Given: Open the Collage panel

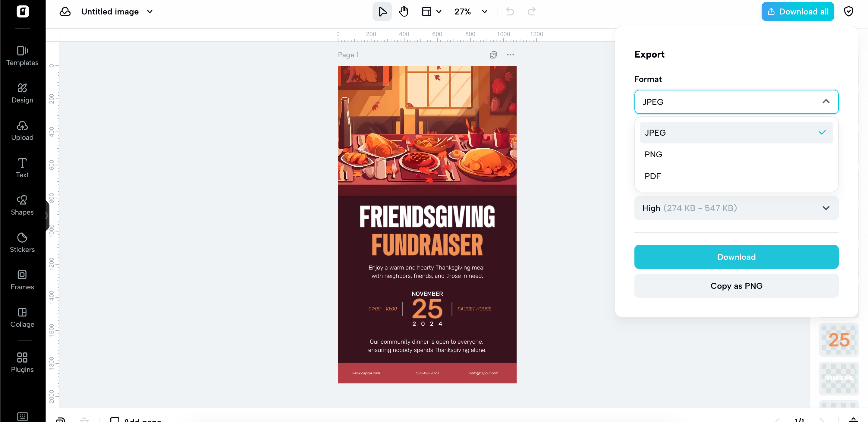Looking at the screenshot, I should click(22, 317).
